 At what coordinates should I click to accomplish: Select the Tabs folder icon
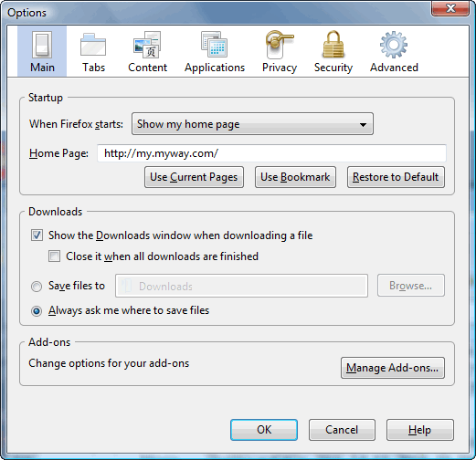click(93, 45)
